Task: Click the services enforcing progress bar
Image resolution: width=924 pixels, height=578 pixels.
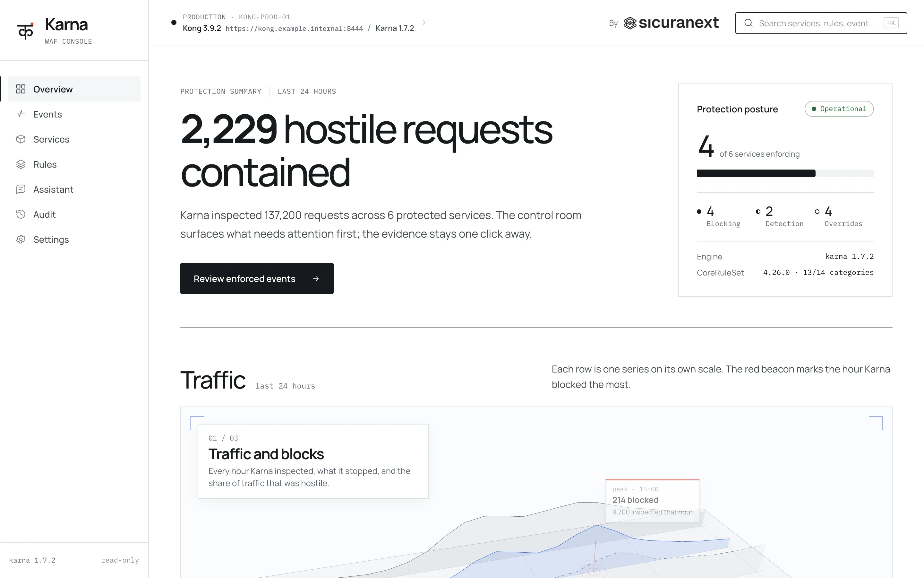Action: 785,173
